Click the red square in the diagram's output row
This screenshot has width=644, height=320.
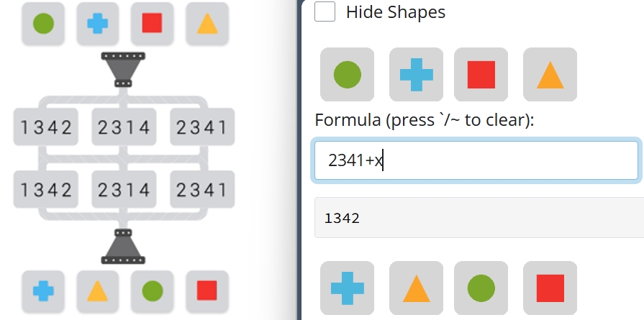pyautogui.click(x=207, y=291)
